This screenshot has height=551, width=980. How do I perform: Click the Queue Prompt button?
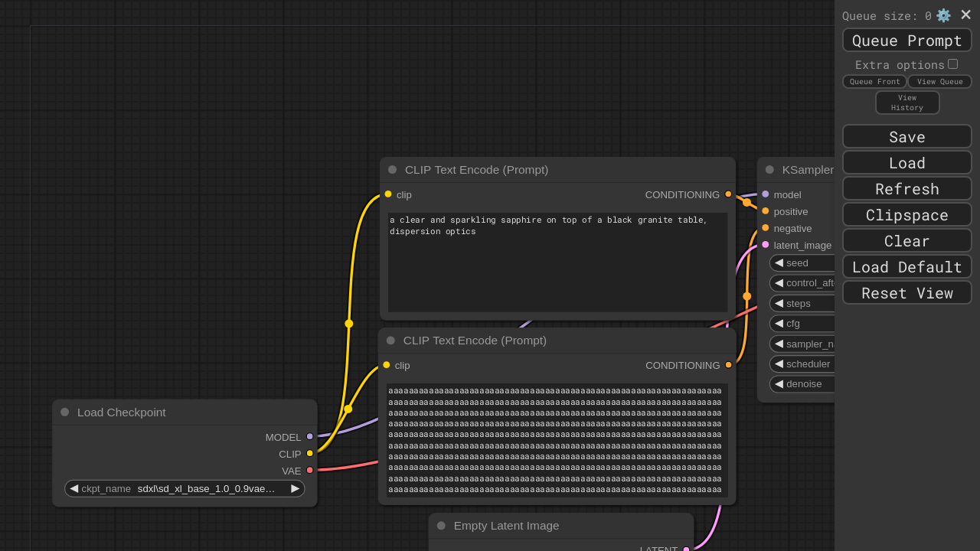coord(907,41)
